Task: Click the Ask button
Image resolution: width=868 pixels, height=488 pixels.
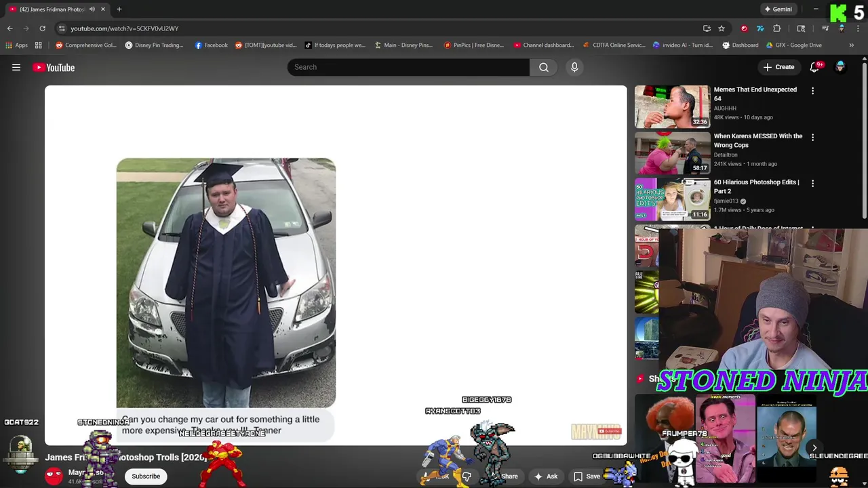Action: (x=545, y=476)
